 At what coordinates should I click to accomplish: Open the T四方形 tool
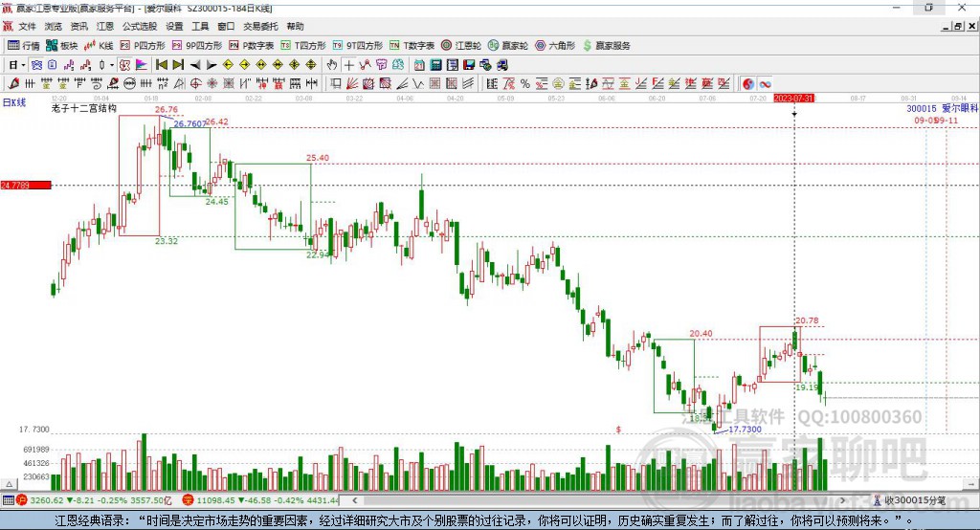[303, 46]
